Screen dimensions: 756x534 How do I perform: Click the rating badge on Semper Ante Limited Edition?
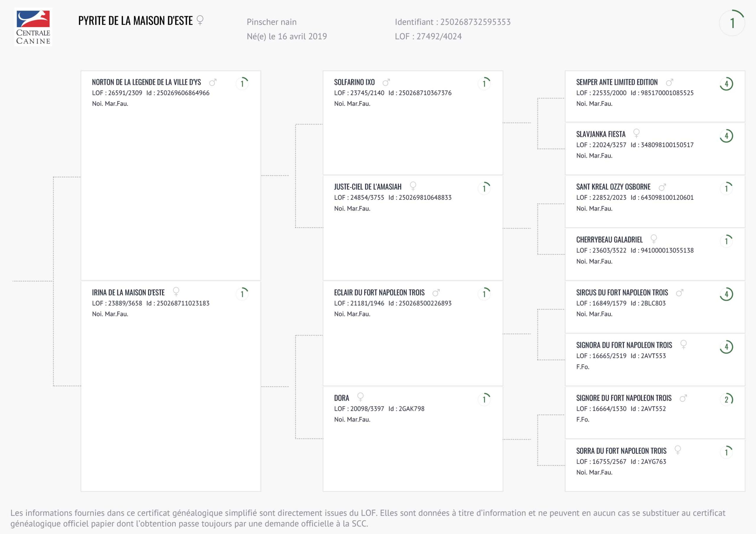click(726, 84)
